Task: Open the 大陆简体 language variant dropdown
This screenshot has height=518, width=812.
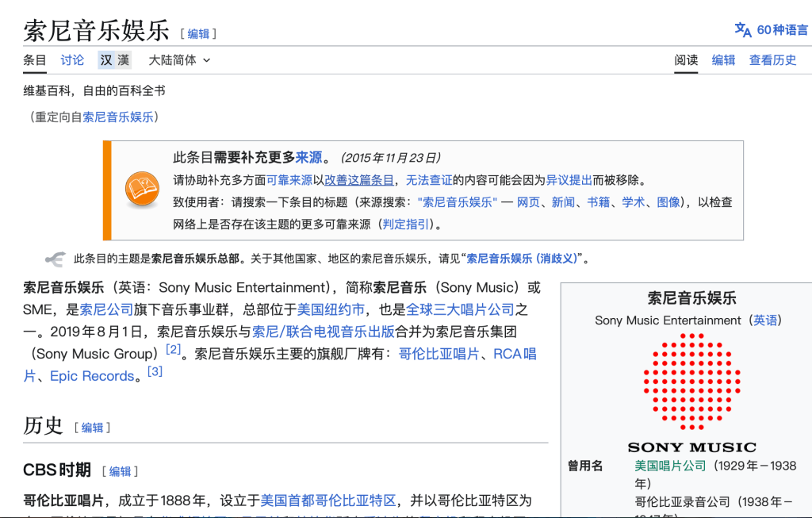Action: point(179,60)
